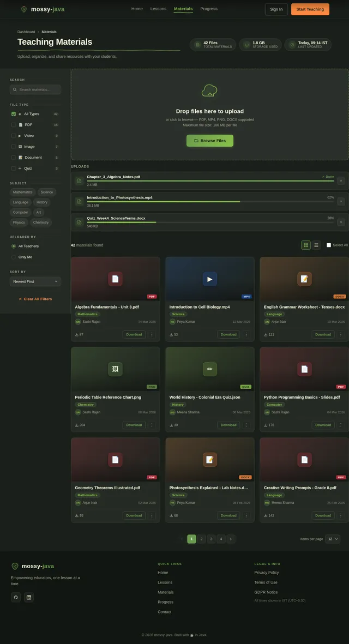Open GitHub link in footer
349x644 pixels.
16,597
